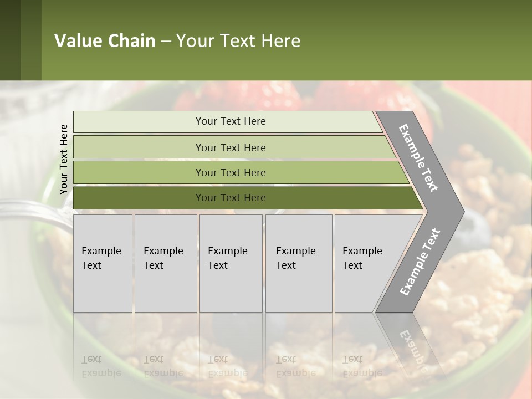Click the fourth gray 'Example Text' box
Viewport: 532px width, 399px height.
pyautogui.click(x=299, y=263)
